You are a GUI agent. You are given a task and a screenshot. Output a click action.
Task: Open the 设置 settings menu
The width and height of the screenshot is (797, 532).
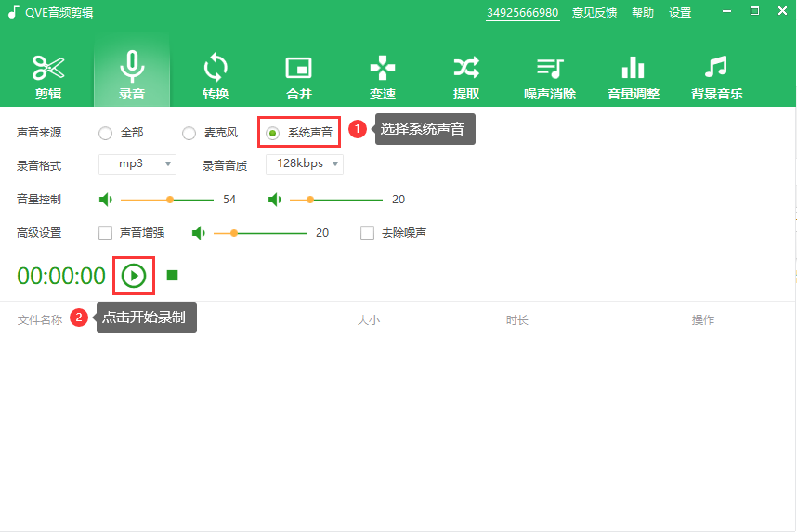(x=680, y=13)
